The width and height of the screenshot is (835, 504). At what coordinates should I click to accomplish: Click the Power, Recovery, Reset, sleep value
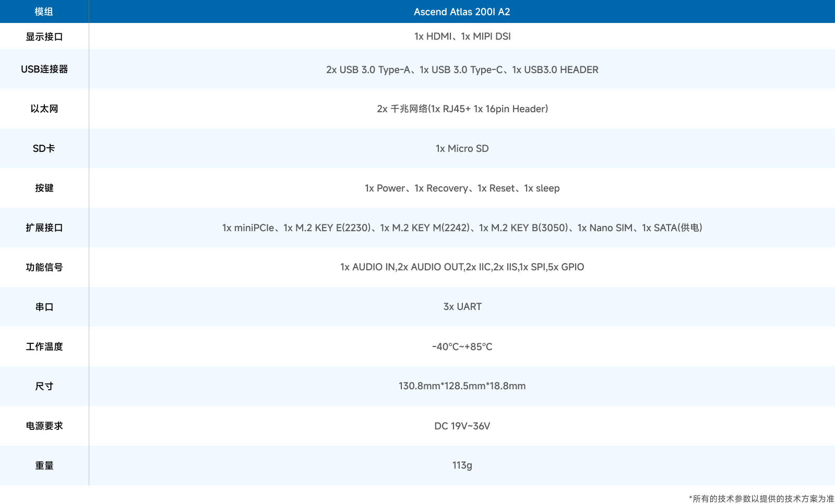point(462,188)
